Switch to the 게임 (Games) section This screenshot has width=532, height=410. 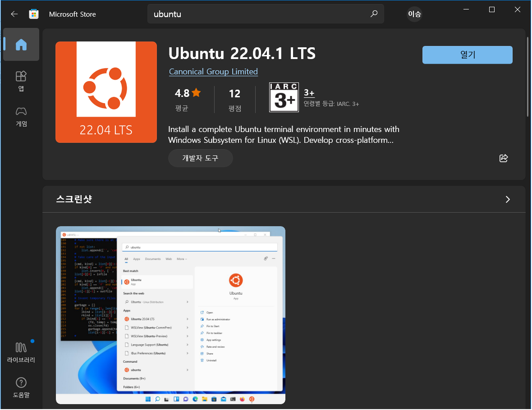(21, 117)
